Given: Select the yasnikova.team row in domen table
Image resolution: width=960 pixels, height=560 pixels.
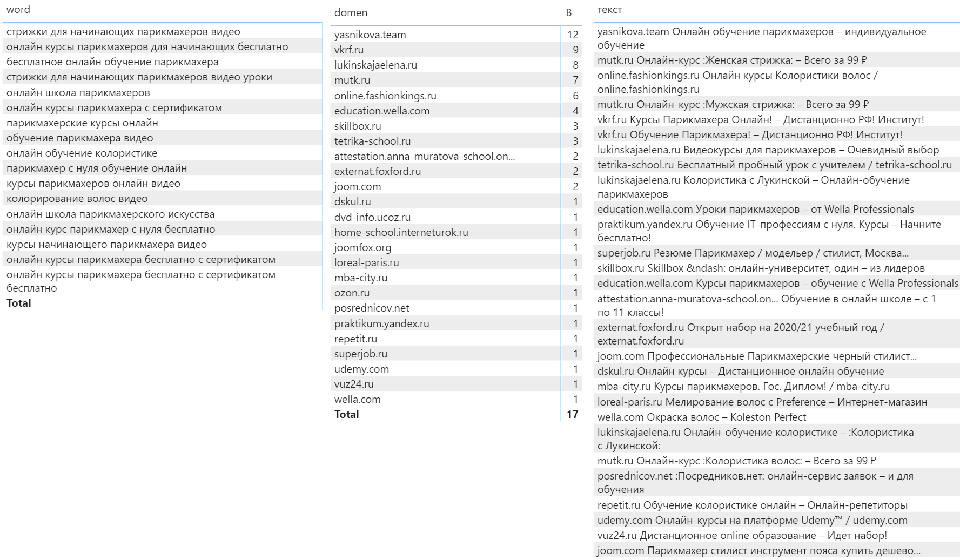Looking at the screenshot, I should [x=370, y=35].
